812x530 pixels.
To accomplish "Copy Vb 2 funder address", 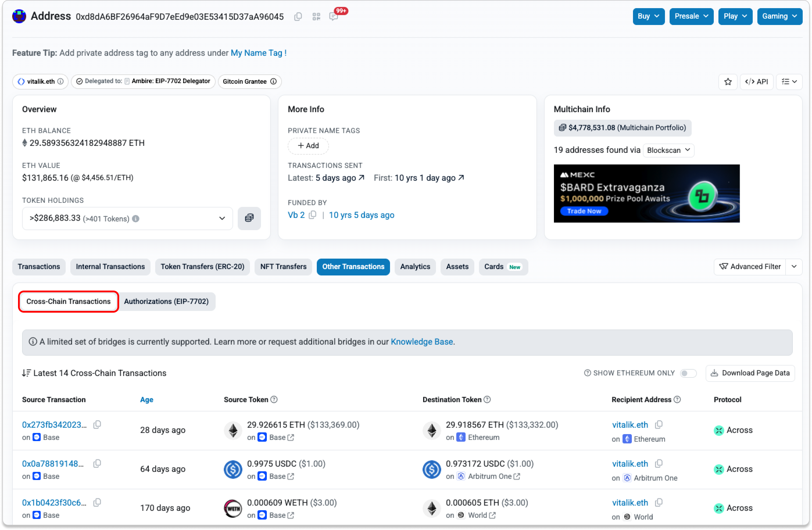I will point(312,215).
